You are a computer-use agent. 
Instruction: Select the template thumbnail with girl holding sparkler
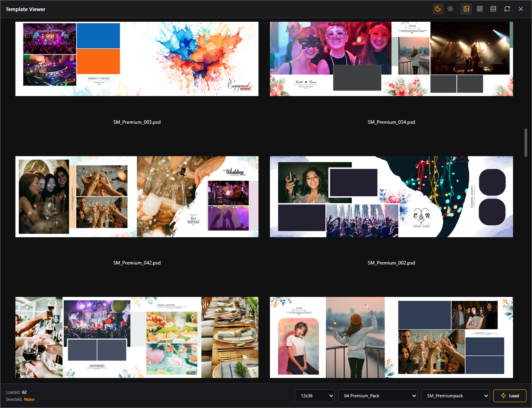pos(391,337)
